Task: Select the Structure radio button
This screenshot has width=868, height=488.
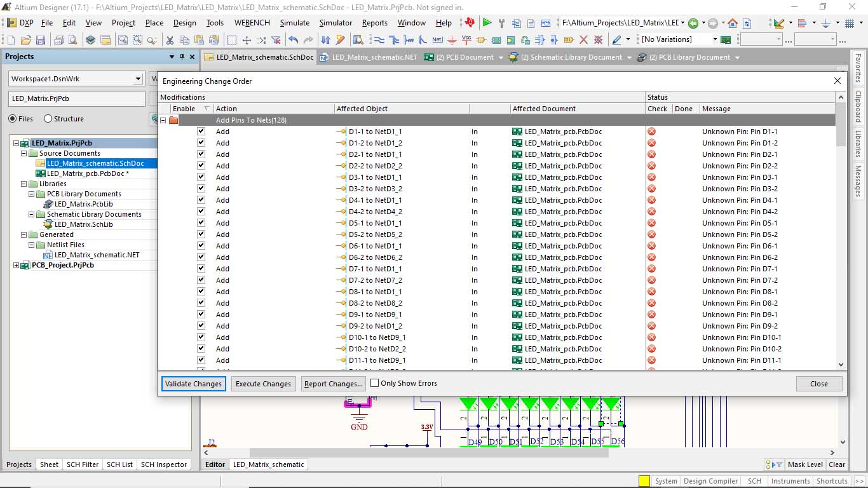Action: pyautogui.click(x=48, y=119)
